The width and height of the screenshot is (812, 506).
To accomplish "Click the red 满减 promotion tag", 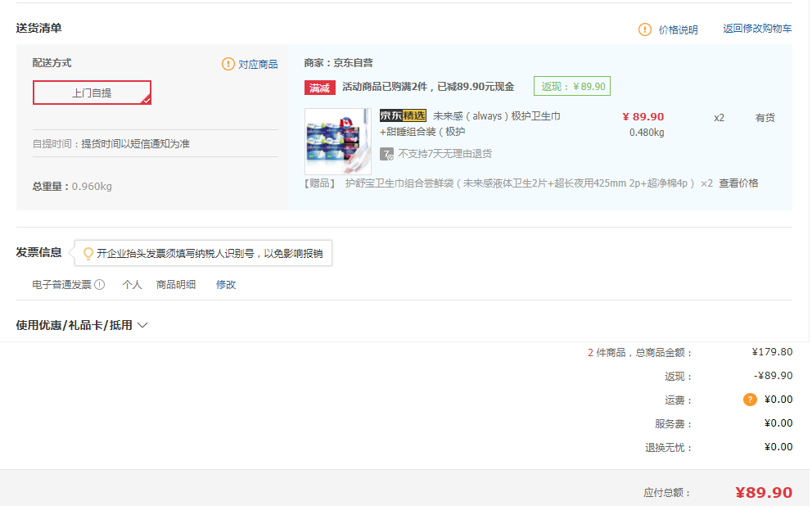I will click(x=319, y=88).
